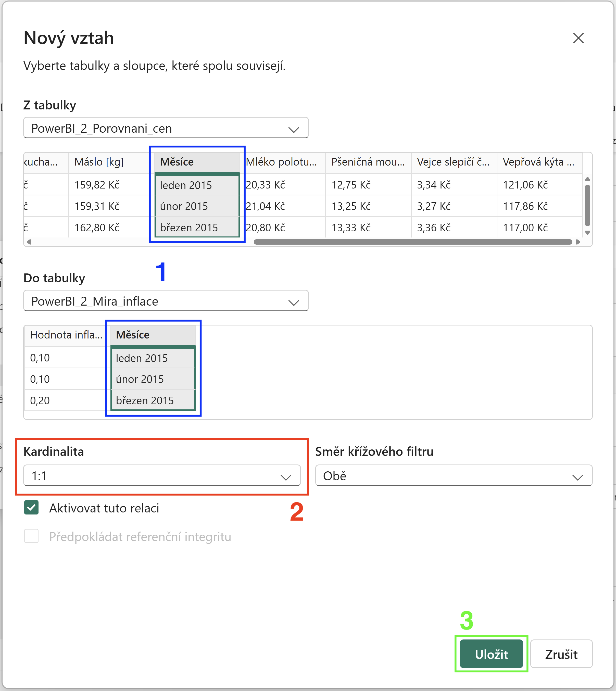The height and width of the screenshot is (691, 616).
Task: Expand the Směr křížového filtru dropdown
Action: tap(454, 475)
